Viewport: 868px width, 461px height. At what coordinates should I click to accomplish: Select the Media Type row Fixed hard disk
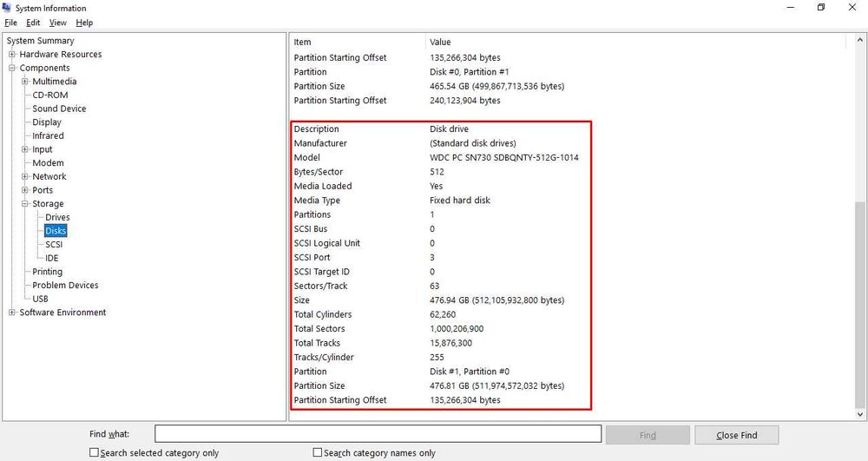pyautogui.click(x=392, y=201)
